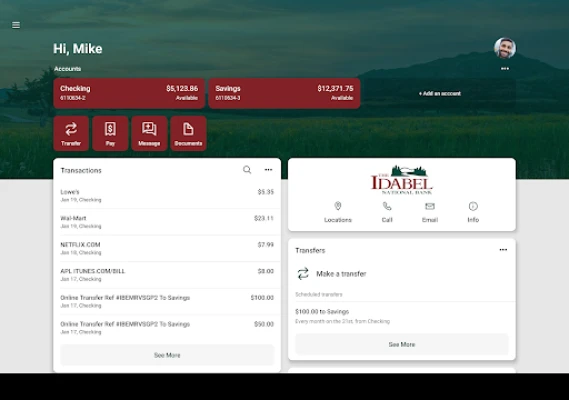Expand Transfers card three-dot menu

pos(503,250)
